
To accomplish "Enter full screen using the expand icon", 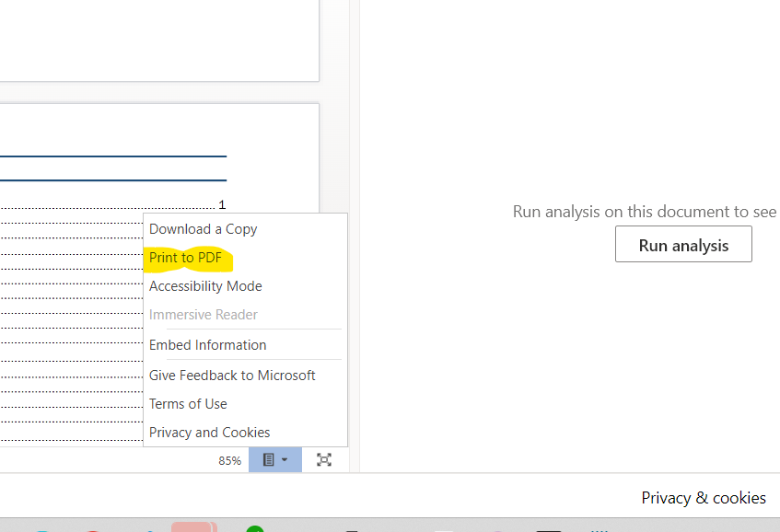I will tap(323, 459).
